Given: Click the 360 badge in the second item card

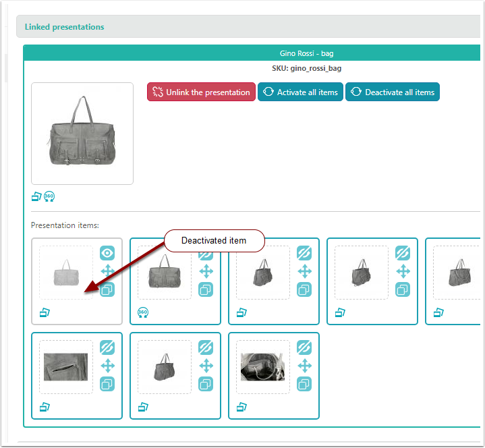Looking at the screenshot, I should (143, 312).
